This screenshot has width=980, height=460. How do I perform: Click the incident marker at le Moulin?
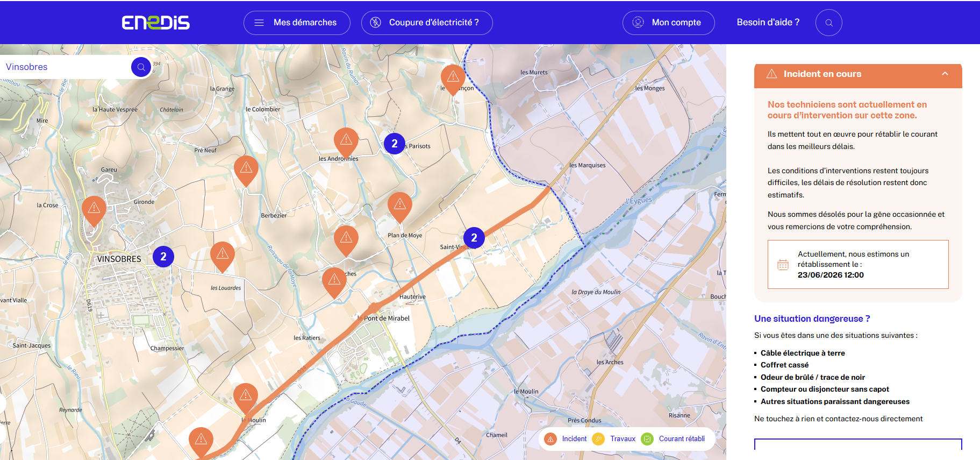[x=246, y=399]
